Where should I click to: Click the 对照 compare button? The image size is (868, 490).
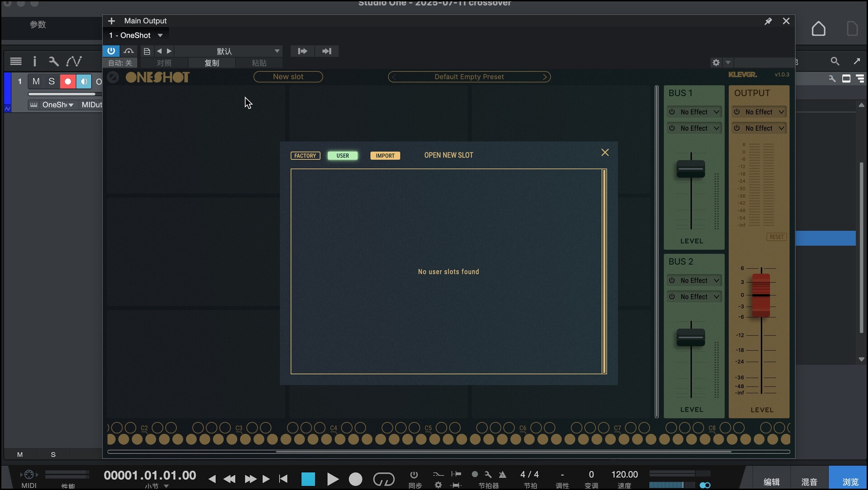[164, 63]
